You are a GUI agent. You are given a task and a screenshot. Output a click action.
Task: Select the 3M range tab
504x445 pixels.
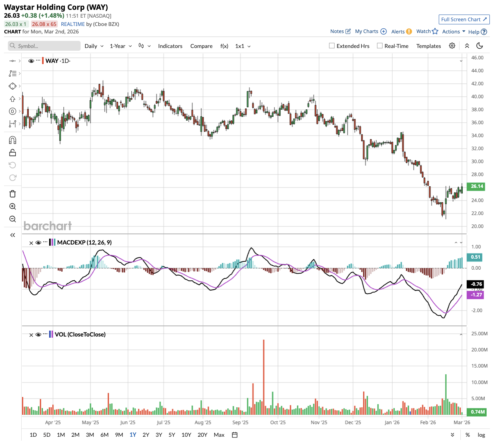click(x=90, y=435)
